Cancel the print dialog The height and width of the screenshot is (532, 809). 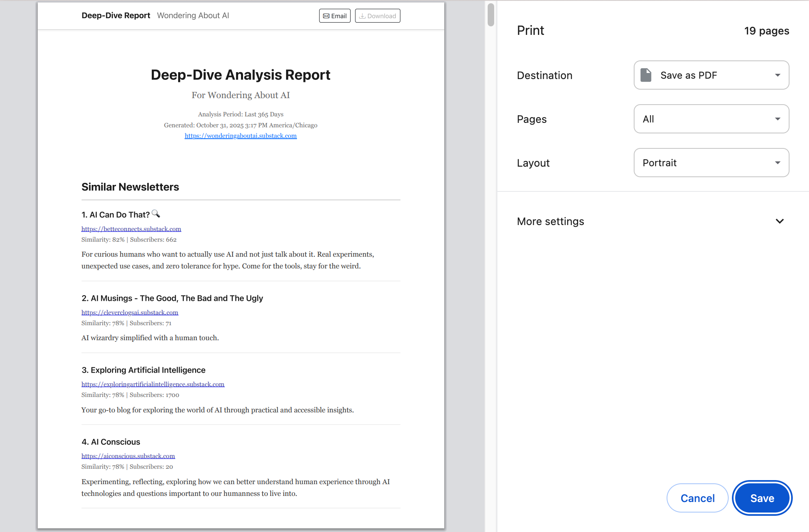pyautogui.click(x=697, y=498)
